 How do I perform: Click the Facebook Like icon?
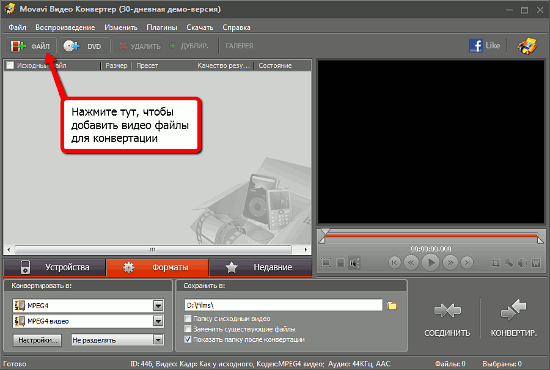[x=476, y=46]
